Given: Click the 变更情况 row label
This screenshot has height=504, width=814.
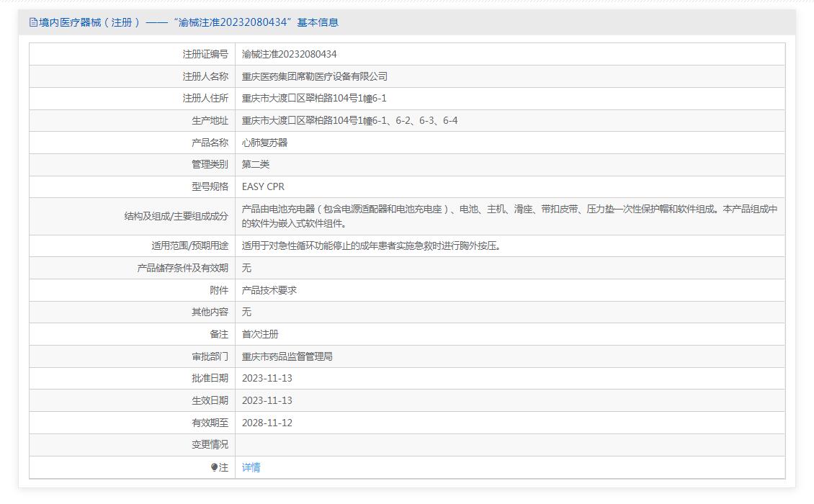Looking at the screenshot, I should [x=210, y=445].
